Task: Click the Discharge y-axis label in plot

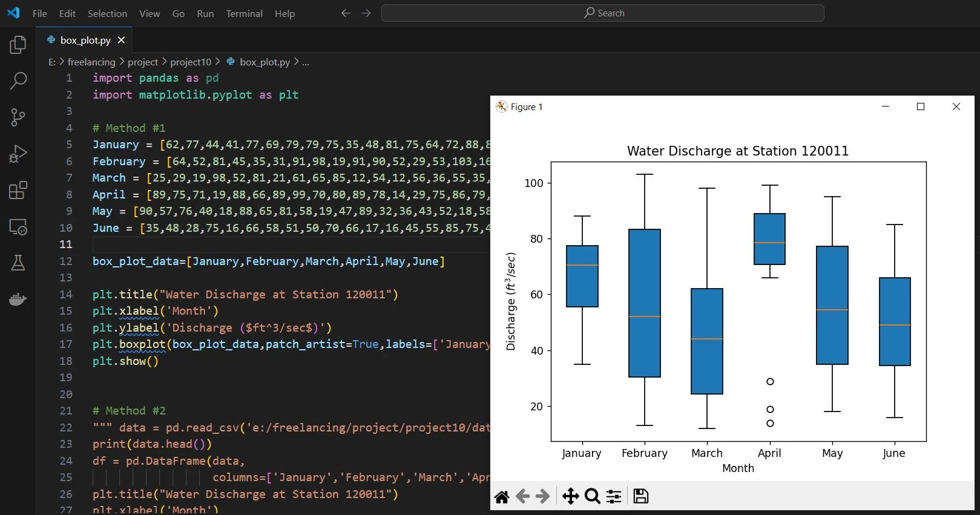Action: click(x=511, y=301)
